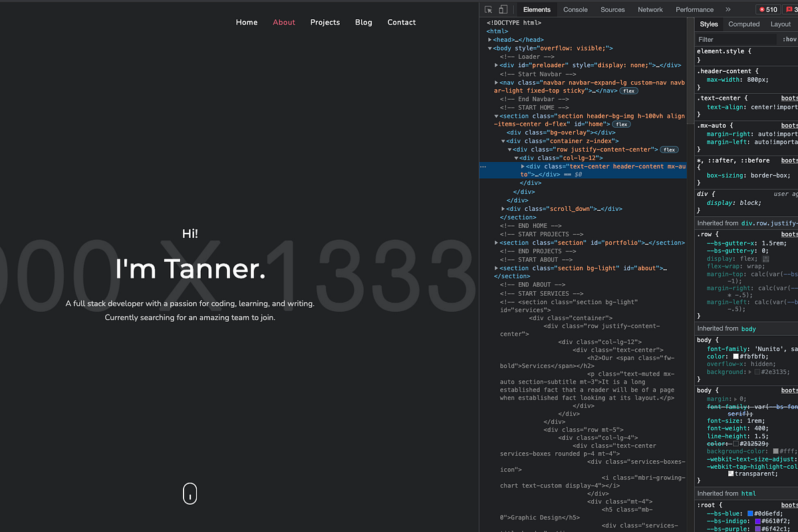Viewport: 798px width, 532px height.
Task: Switch to the Computed tab
Action: pyautogui.click(x=743, y=24)
